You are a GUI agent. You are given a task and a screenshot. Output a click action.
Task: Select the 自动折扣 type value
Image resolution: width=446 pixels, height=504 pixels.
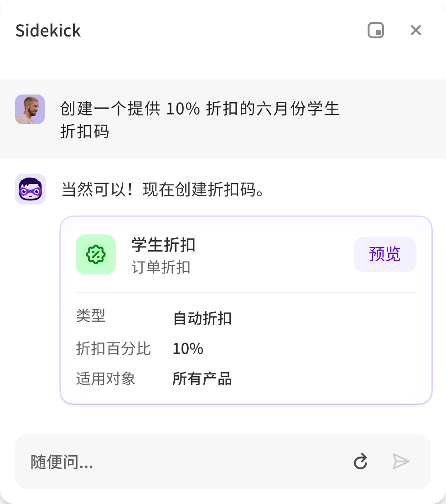click(x=202, y=318)
